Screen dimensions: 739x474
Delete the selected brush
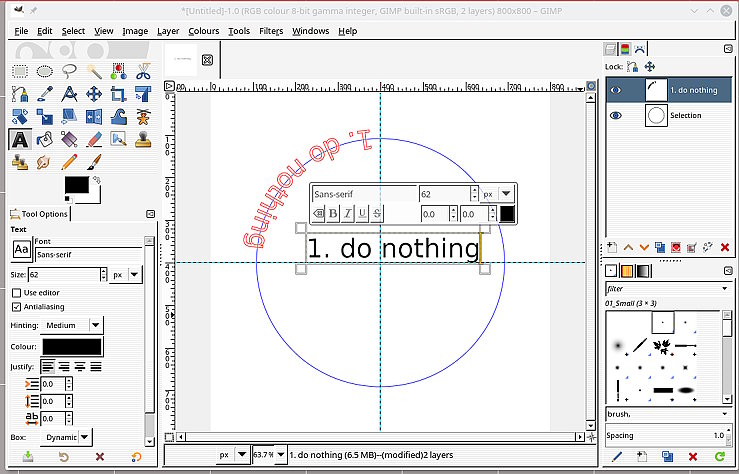tap(693, 456)
